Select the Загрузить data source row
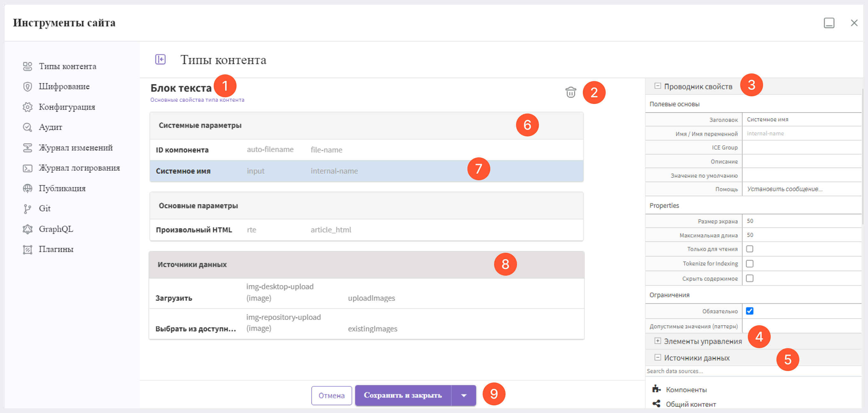 tap(367, 293)
